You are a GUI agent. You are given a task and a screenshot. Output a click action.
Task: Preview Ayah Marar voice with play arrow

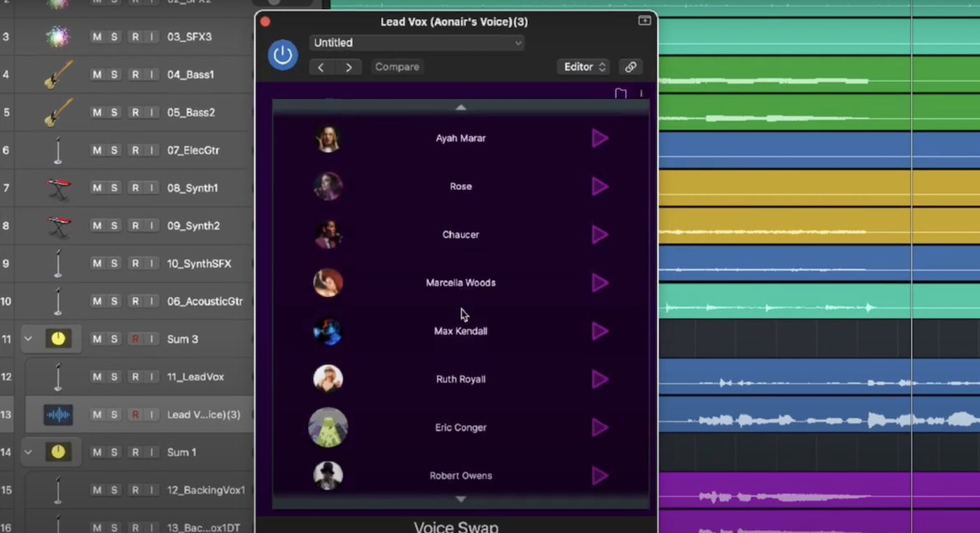(600, 139)
